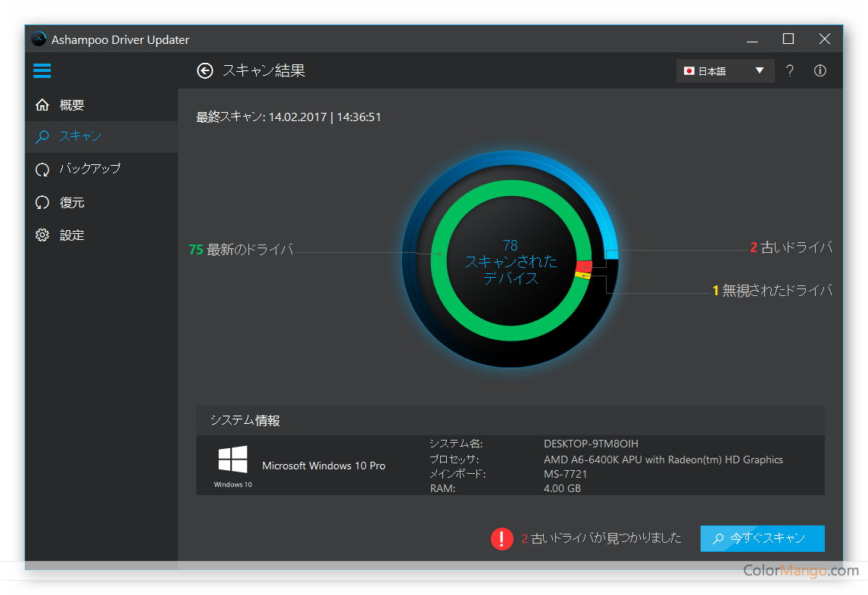The width and height of the screenshot is (868, 595).
Task: Click the red exclamation warning icon
Action: tap(501, 538)
